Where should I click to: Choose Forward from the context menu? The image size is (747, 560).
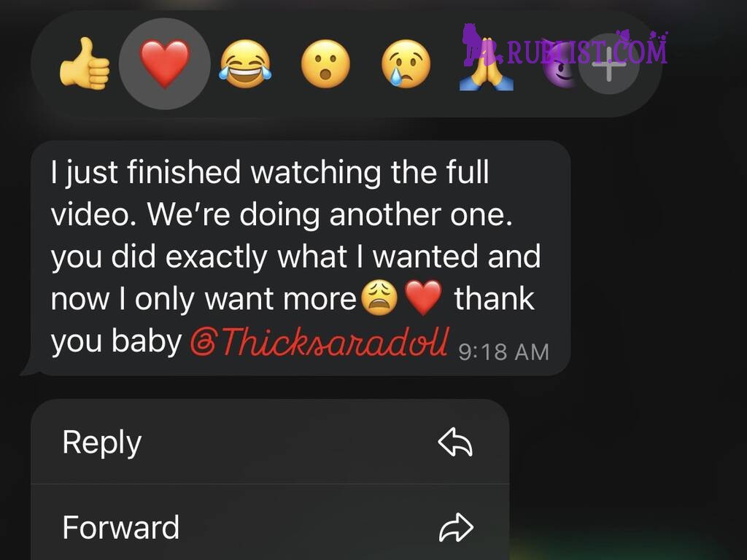270,526
